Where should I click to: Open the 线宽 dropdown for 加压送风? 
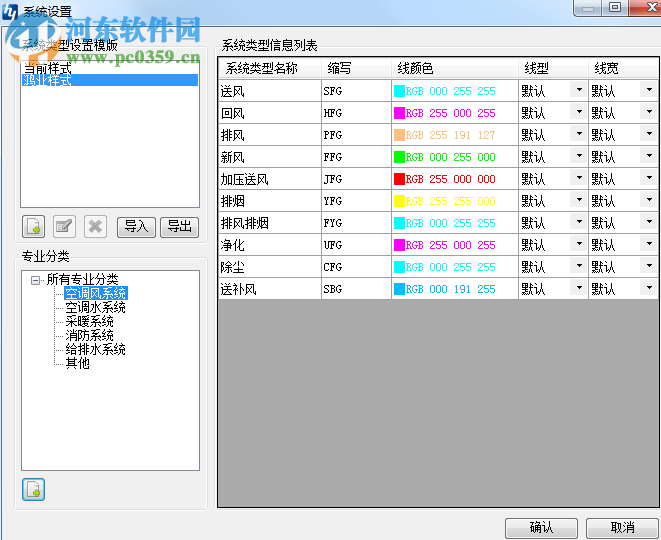pos(649,177)
